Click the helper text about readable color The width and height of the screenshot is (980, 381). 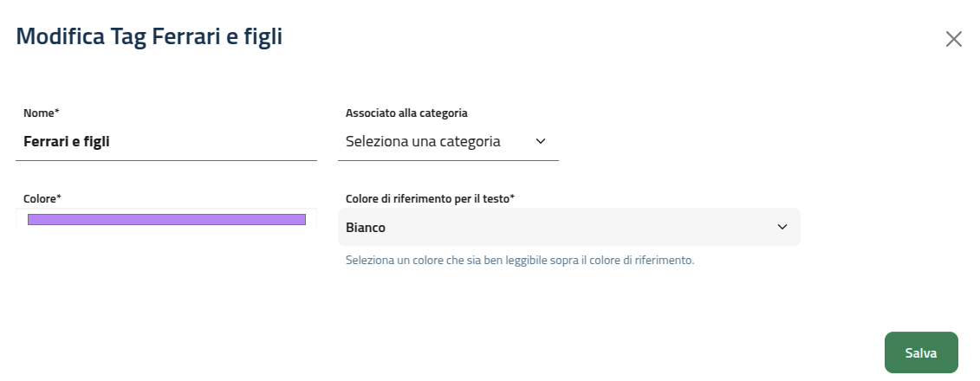(520, 260)
